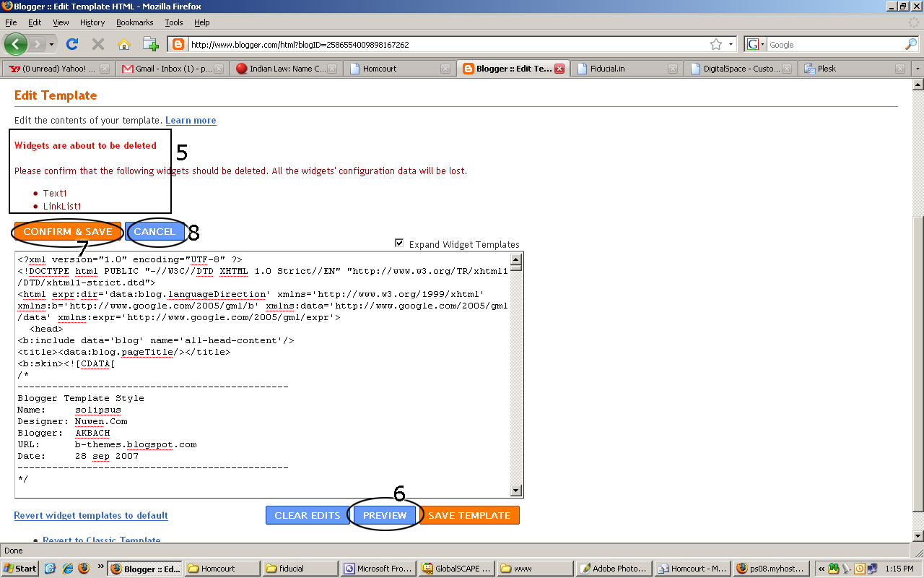Image resolution: width=924 pixels, height=578 pixels.
Task: Switch to the Fiducial.in tab
Action: click(627, 69)
